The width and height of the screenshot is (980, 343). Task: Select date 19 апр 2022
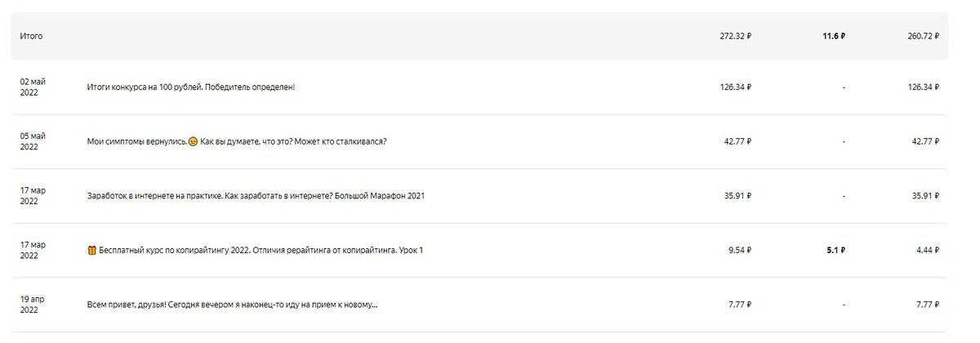tap(33, 305)
